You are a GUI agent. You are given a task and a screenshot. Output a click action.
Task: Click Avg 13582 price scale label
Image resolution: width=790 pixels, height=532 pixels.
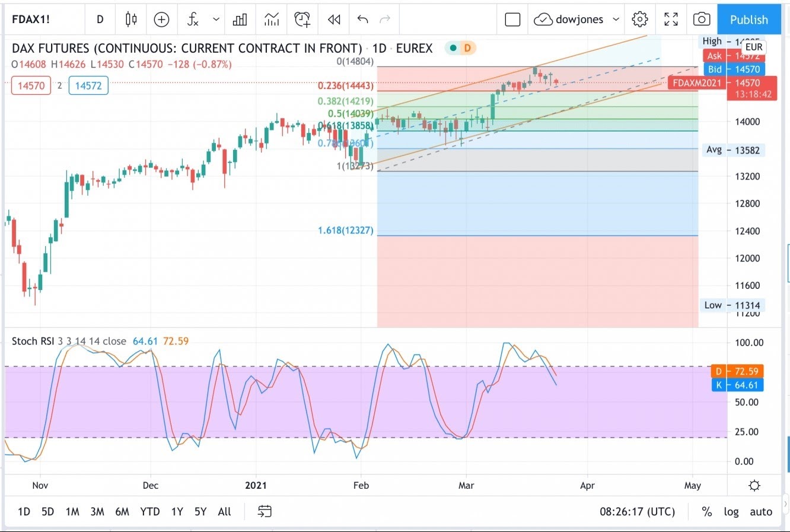732,150
